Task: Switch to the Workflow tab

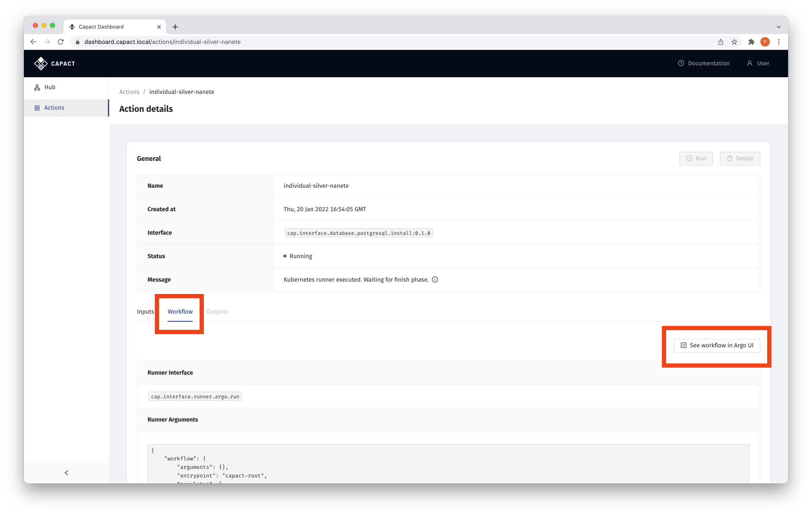Action: (x=180, y=311)
